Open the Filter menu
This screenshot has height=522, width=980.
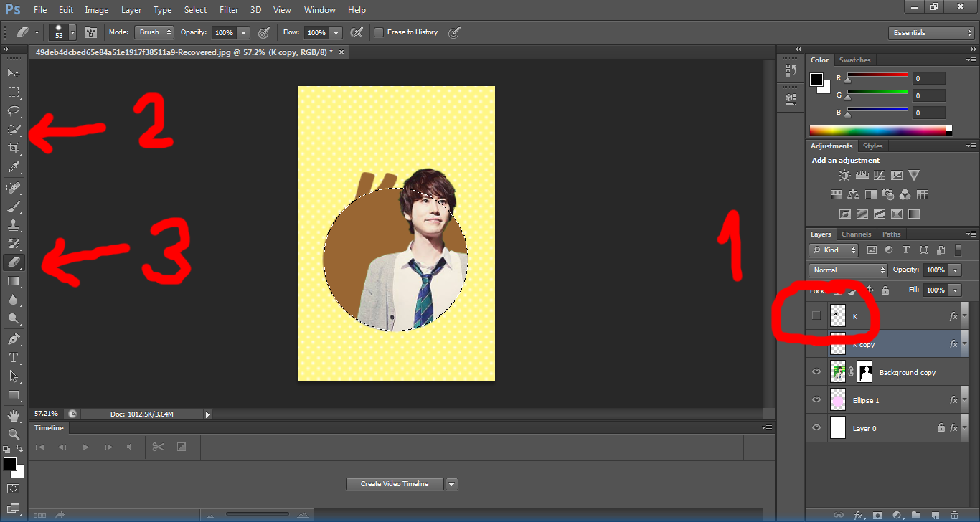pyautogui.click(x=229, y=10)
